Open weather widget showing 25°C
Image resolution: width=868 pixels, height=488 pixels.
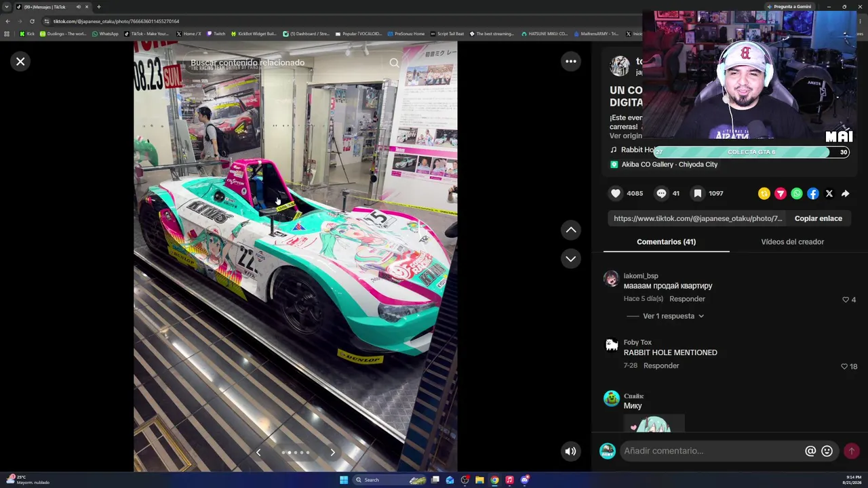click(x=27, y=480)
